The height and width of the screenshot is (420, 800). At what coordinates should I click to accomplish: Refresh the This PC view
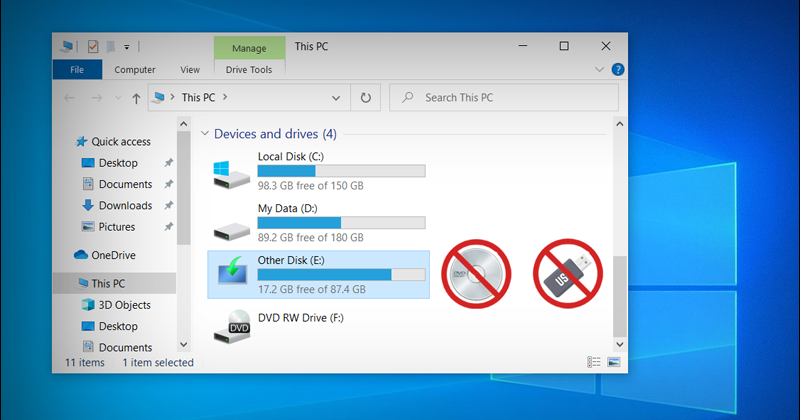point(366,97)
